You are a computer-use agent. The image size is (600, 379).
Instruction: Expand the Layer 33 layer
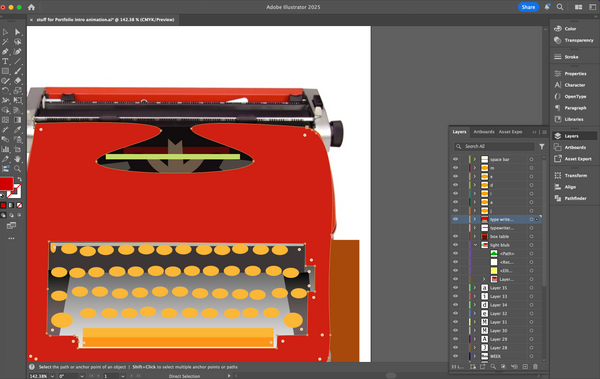[x=475, y=296]
